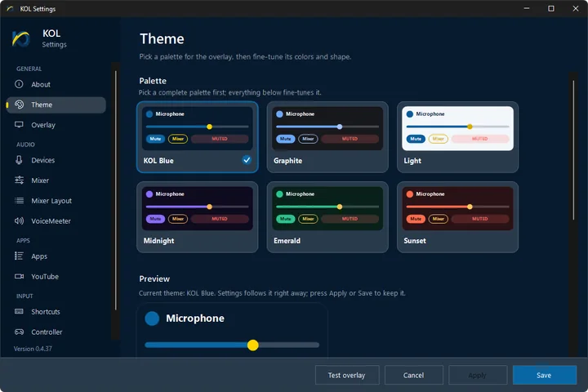Open the Overlay settings page
The width and height of the screenshot is (588, 392).
pos(56,125)
